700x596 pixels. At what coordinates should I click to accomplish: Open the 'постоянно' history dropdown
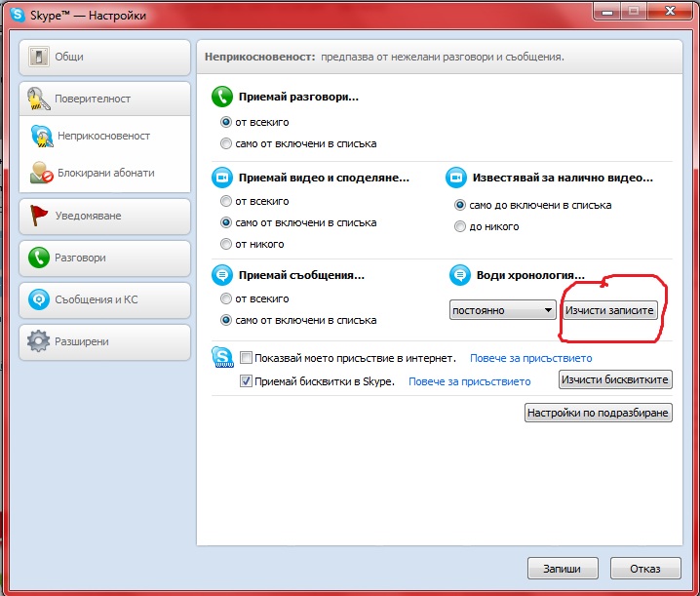[x=502, y=310]
